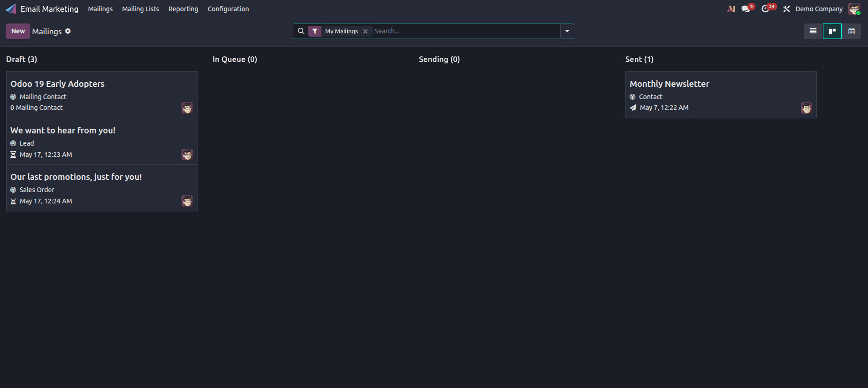Screen dimensions: 868x388
Task: Open the activities clock icon with 24 badge
Action: pyautogui.click(x=768, y=8)
